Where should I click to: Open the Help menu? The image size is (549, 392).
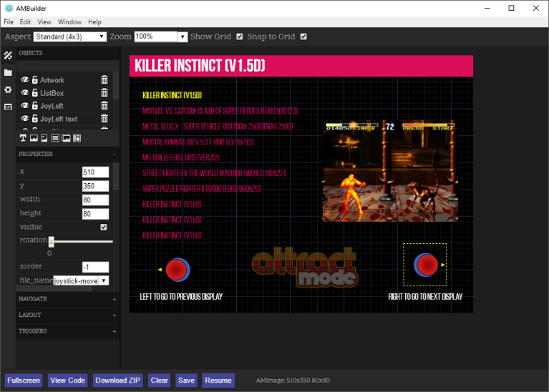click(94, 21)
